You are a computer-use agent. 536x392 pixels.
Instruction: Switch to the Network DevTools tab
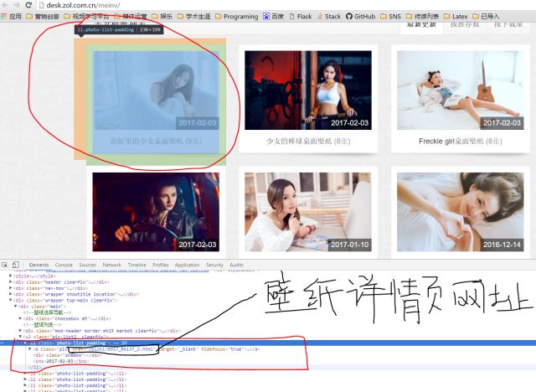tap(111, 265)
